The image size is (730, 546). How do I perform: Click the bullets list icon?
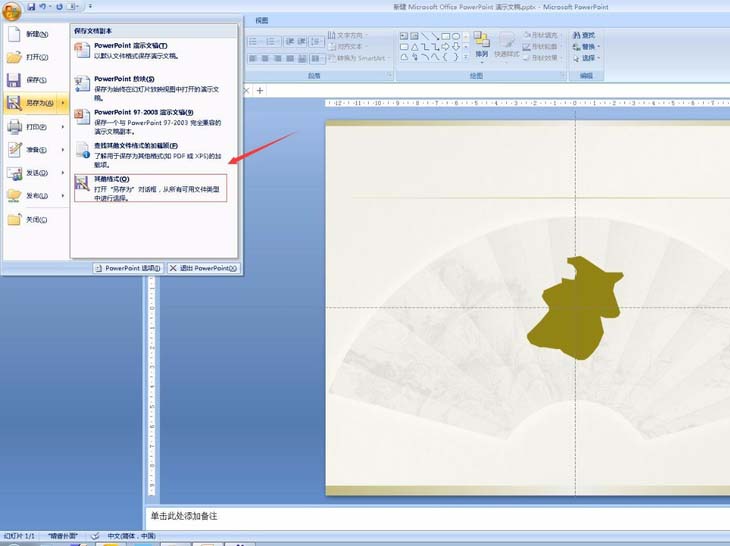255,41
